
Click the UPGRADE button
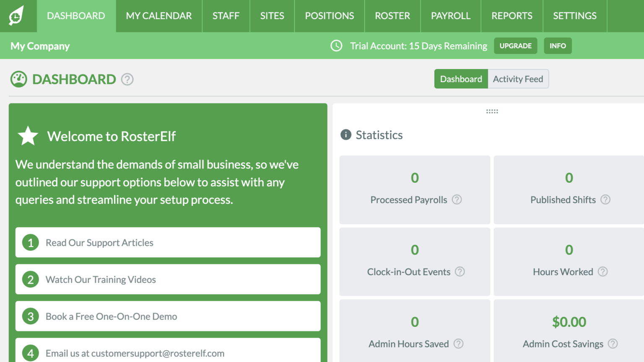(x=516, y=46)
